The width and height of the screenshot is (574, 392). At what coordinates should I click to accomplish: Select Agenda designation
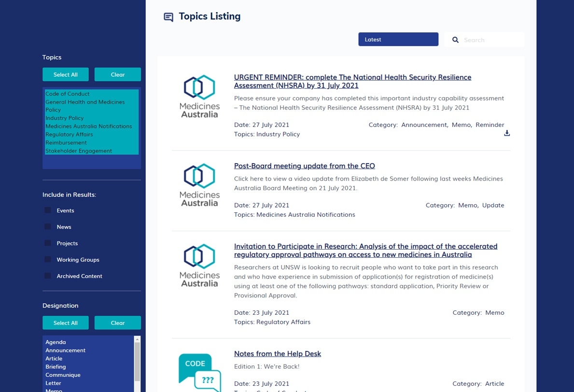tap(89, 342)
